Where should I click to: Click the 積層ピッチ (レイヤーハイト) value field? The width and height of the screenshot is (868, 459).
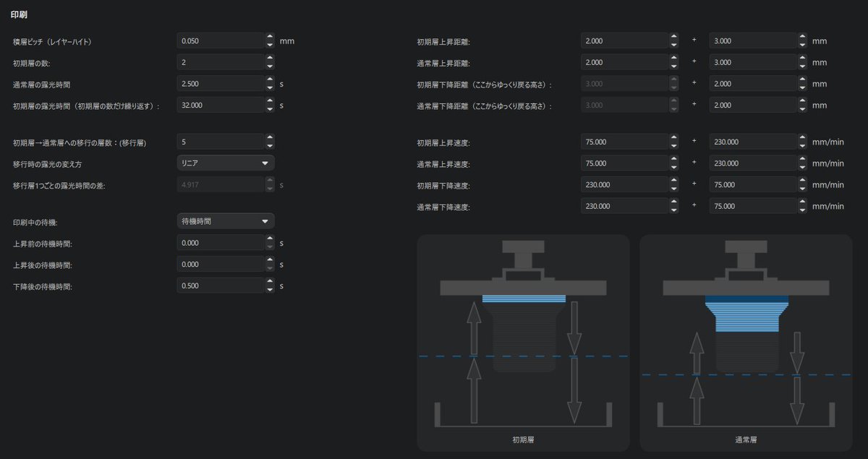point(221,41)
